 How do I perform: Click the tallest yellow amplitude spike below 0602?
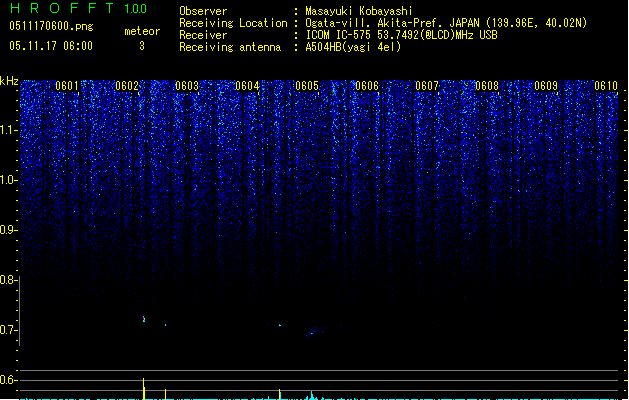[144, 389]
